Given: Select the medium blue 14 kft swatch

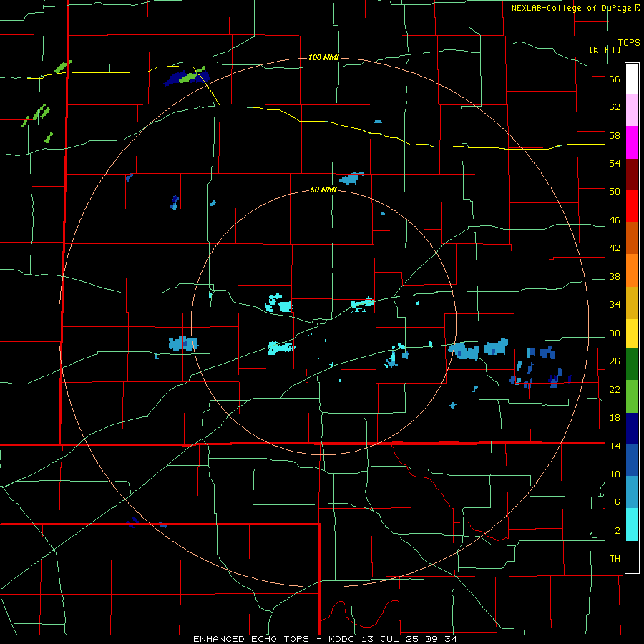Looking at the screenshot, I should pos(632,460).
